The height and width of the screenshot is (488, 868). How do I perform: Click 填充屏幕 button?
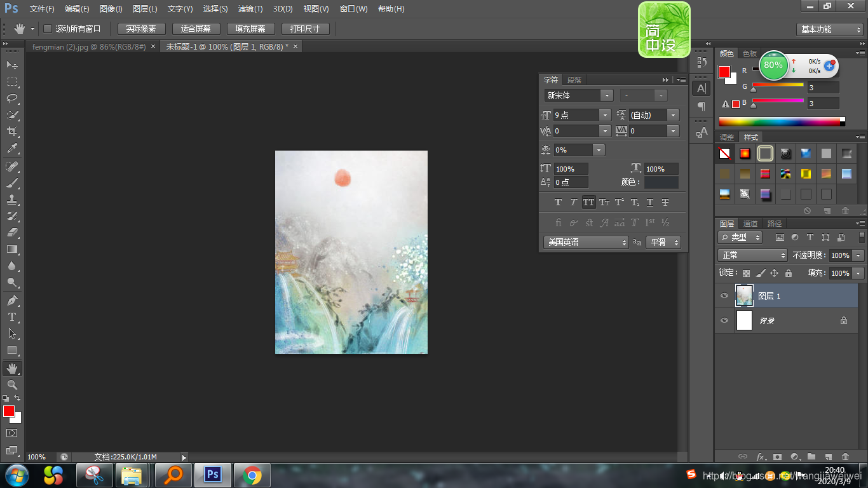[250, 29]
